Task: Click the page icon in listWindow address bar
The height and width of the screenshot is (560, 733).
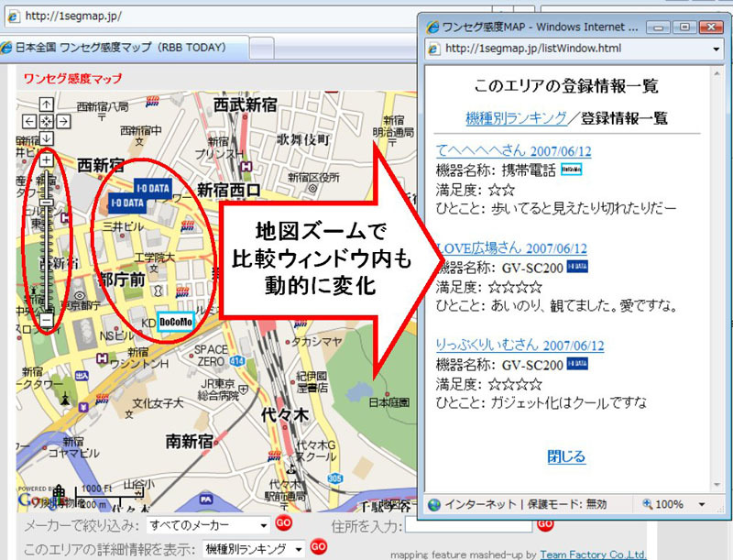Action: pos(433,49)
